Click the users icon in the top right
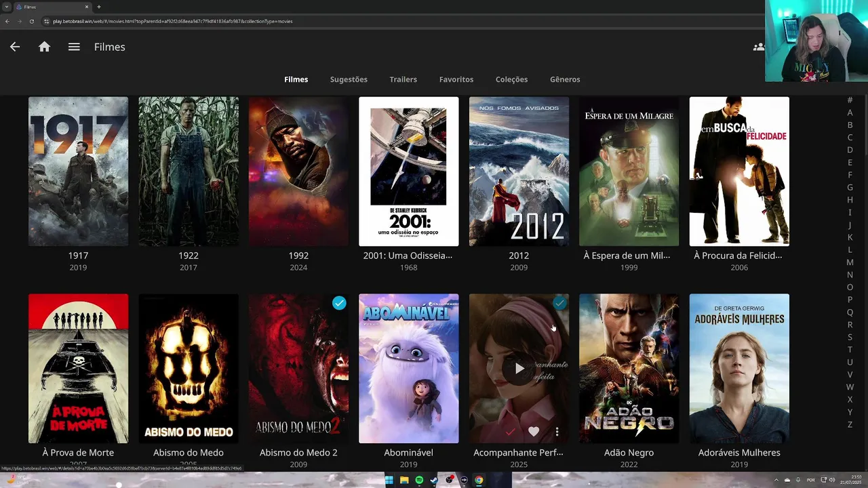The height and width of the screenshot is (488, 868). (x=759, y=47)
